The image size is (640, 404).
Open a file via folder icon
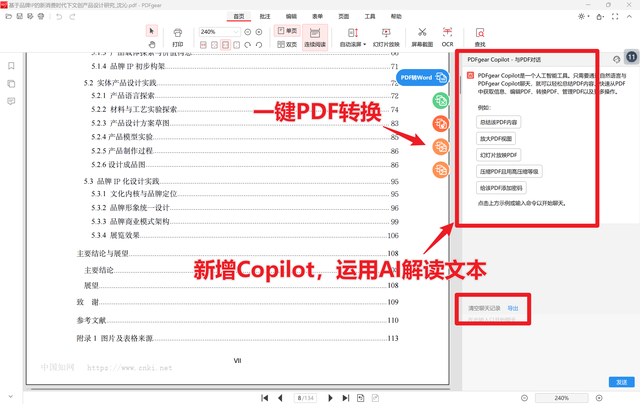pyautogui.click(x=9, y=16)
